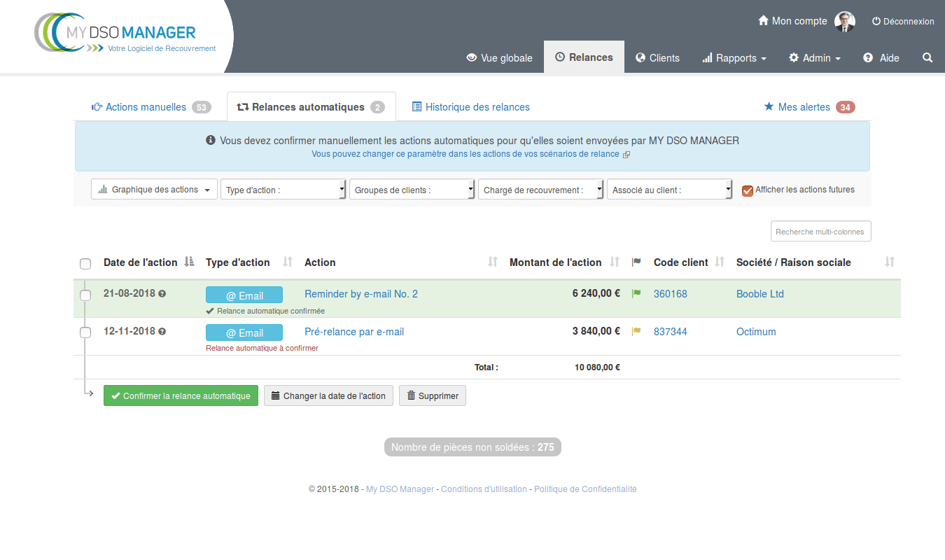Click the user avatar photo
The width and height of the screenshot is (945, 560).
coord(845,22)
